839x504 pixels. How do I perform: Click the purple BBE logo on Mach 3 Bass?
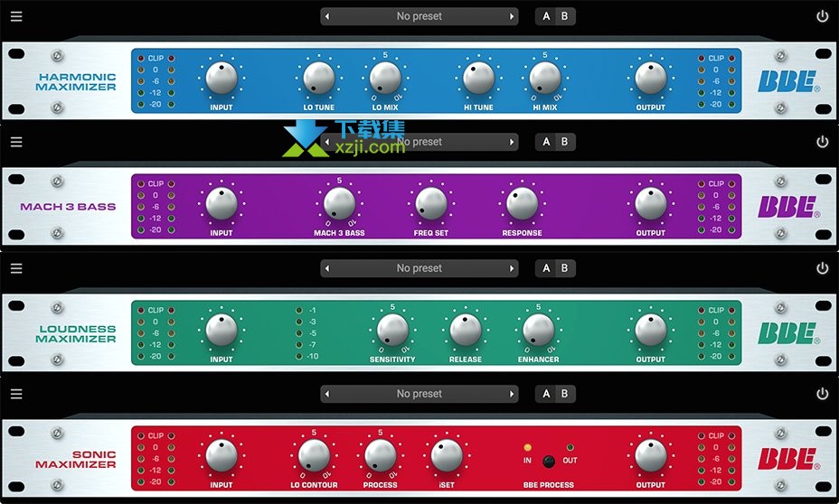click(x=788, y=208)
